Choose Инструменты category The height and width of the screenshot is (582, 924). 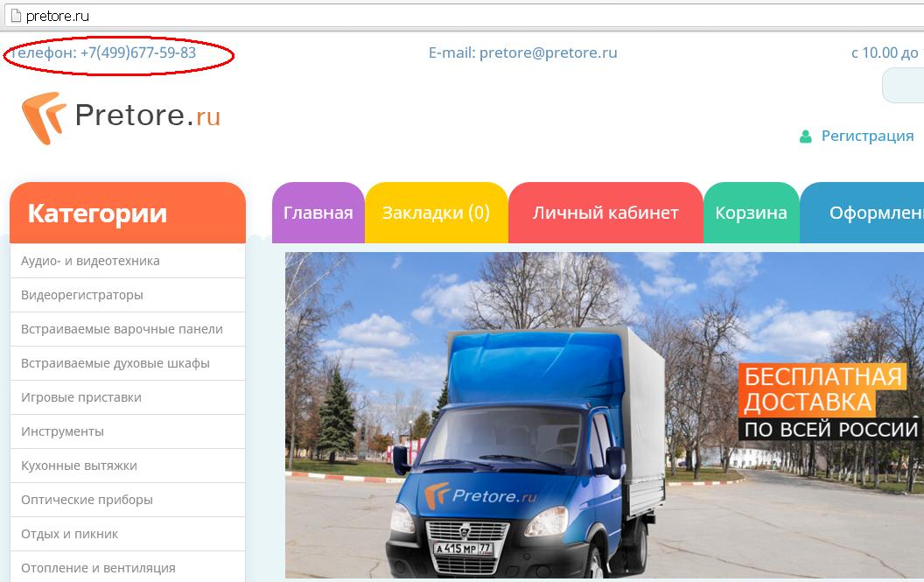pyautogui.click(x=127, y=432)
